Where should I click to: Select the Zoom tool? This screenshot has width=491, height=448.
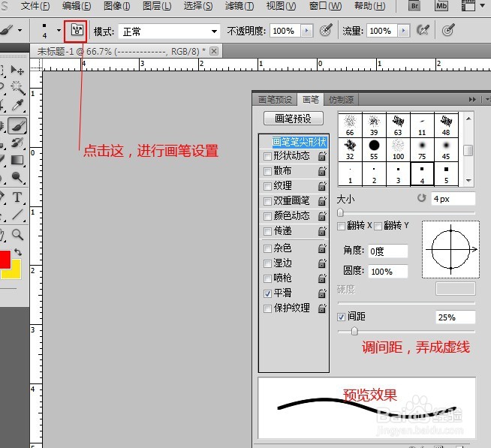[x=17, y=234]
